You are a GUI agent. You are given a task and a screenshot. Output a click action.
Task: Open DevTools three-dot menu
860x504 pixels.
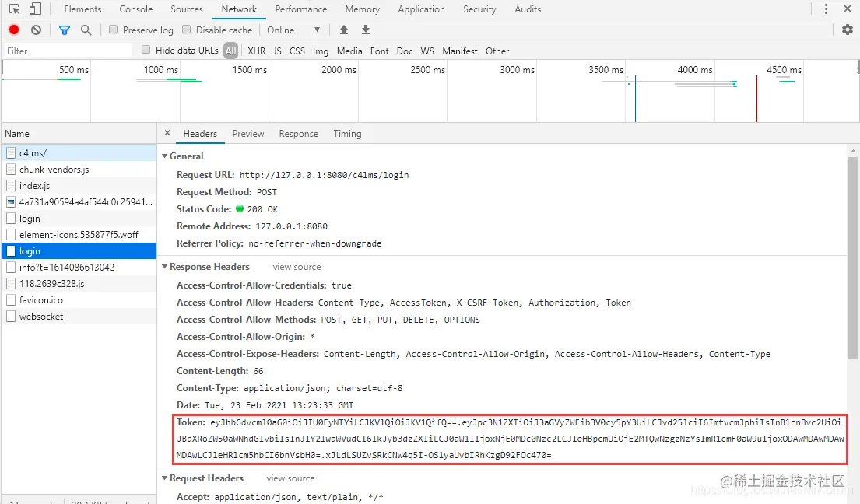click(826, 9)
